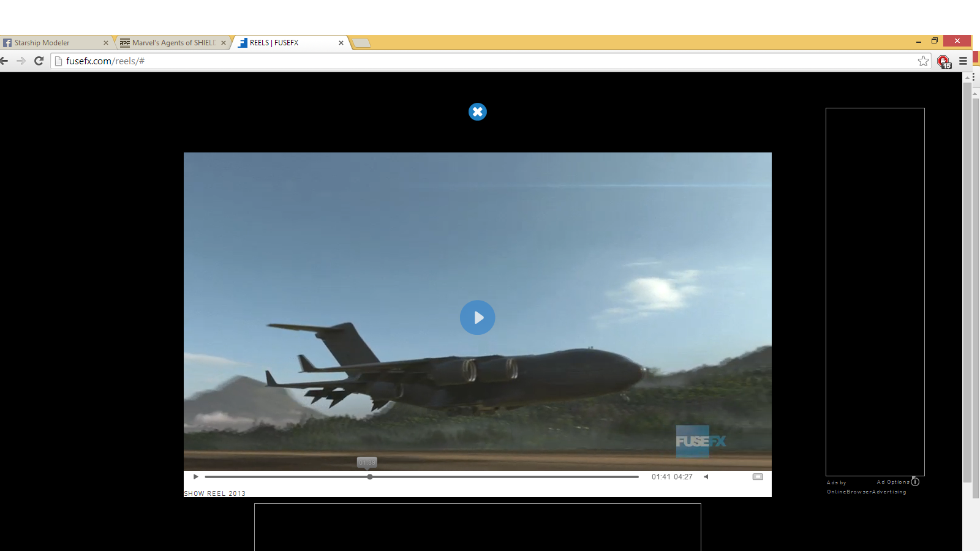980x551 pixels.
Task: Open the ad blocker extension icon
Action: [x=944, y=61]
